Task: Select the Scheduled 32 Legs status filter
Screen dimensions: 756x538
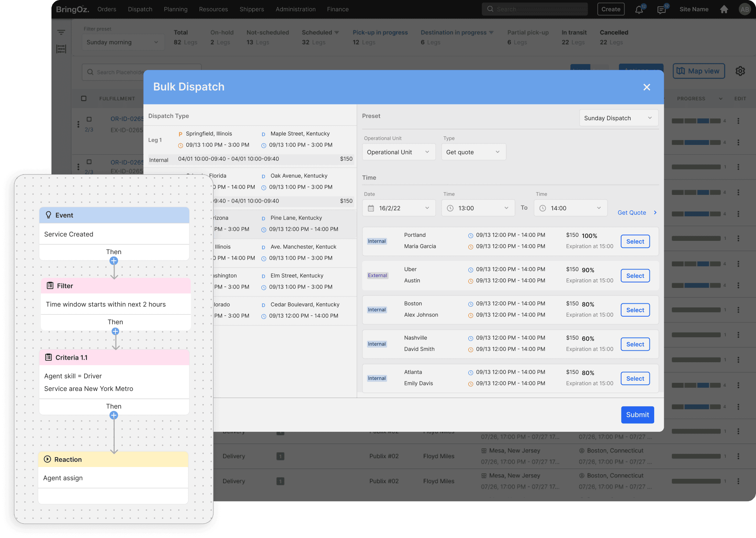Action: 320,37
